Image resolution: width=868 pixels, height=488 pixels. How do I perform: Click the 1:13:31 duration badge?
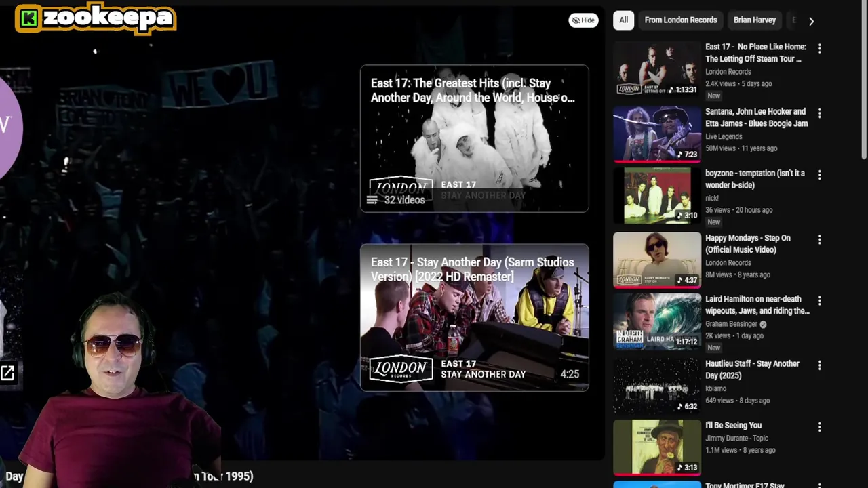tap(682, 89)
